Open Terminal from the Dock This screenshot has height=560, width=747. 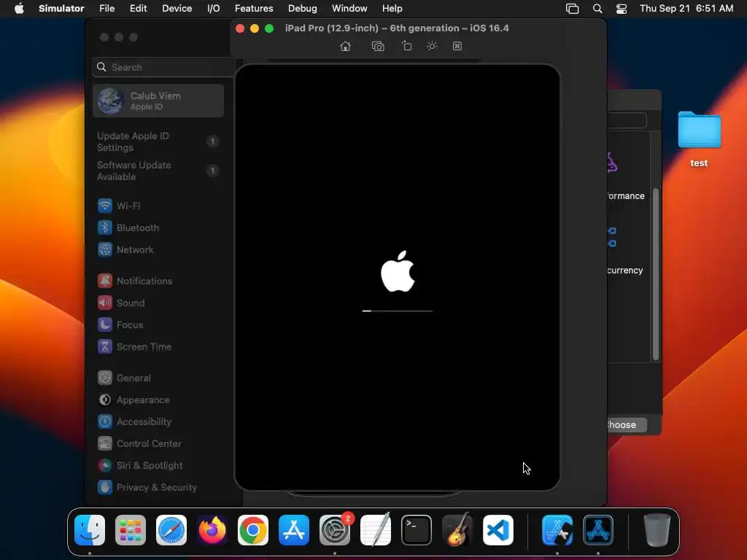pyautogui.click(x=417, y=530)
